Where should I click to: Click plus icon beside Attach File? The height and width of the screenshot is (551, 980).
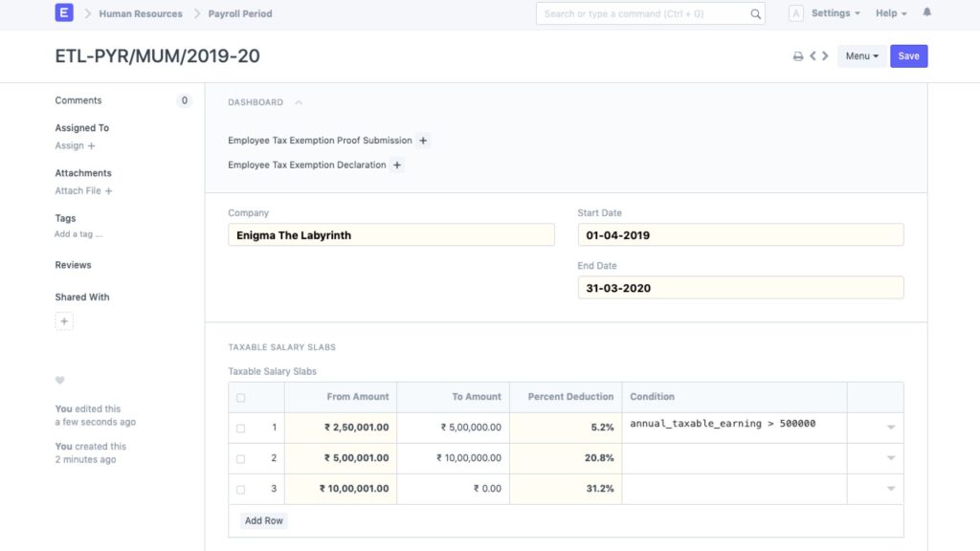click(108, 190)
